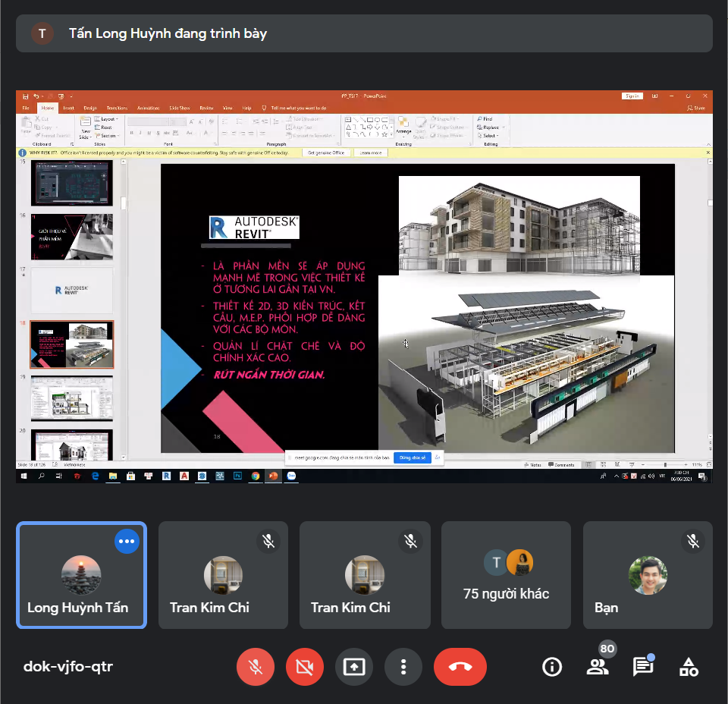Open options dots on Long Huỳnh Tấn's tile

pyautogui.click(x=127, y=541)
